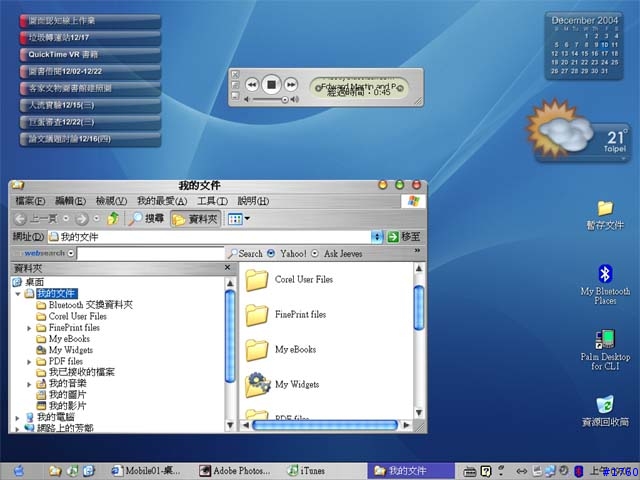Click the Apple start icon on the taskbar
The height and width of the screenshot is (480, 640).
pos(19,471)
